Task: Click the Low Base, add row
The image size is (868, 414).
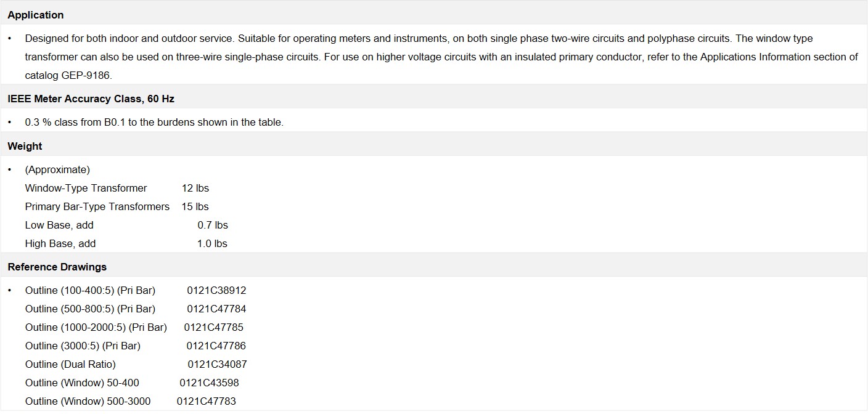Action: (x=126, y=225)
